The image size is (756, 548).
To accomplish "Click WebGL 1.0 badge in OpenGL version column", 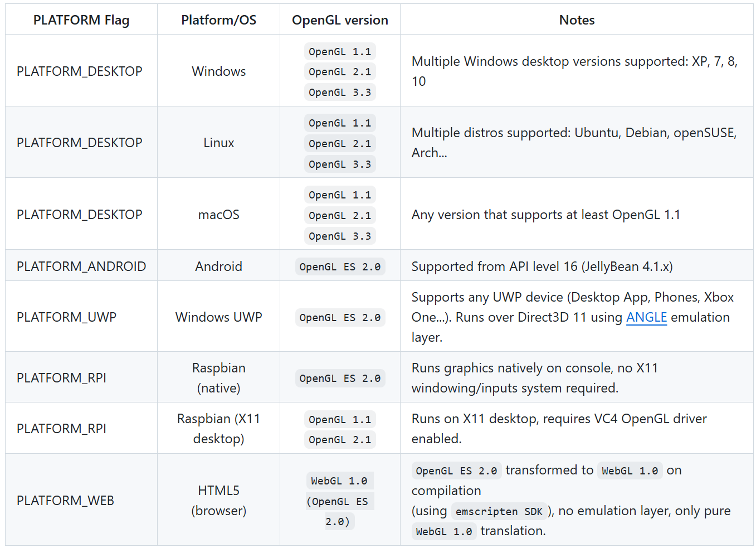I will 339,481.
